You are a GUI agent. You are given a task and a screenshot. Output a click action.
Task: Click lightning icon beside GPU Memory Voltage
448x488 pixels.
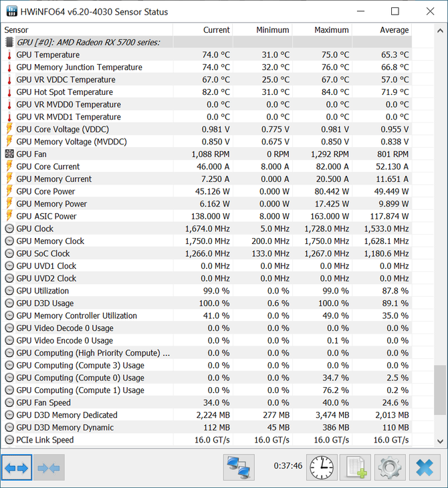[9, 142]
